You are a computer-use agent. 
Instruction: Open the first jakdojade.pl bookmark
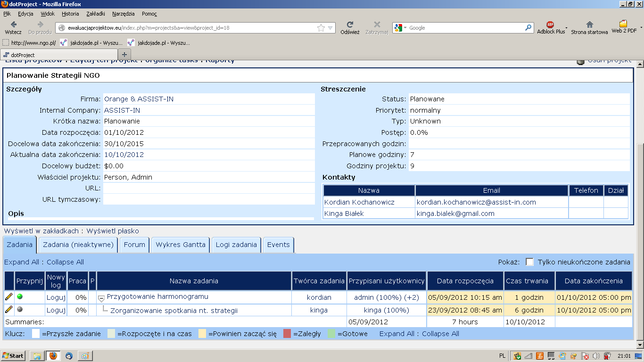point(91,43)
